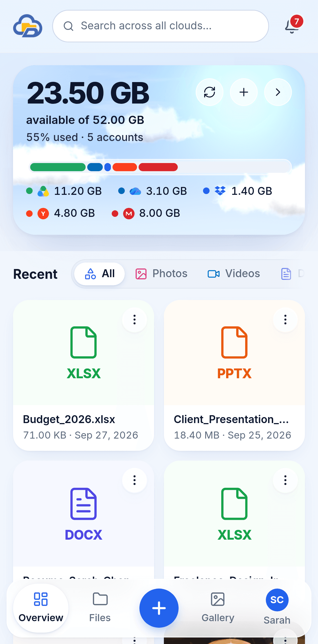
Task: Click the magnifier search icon
Action: click(68, 26)
